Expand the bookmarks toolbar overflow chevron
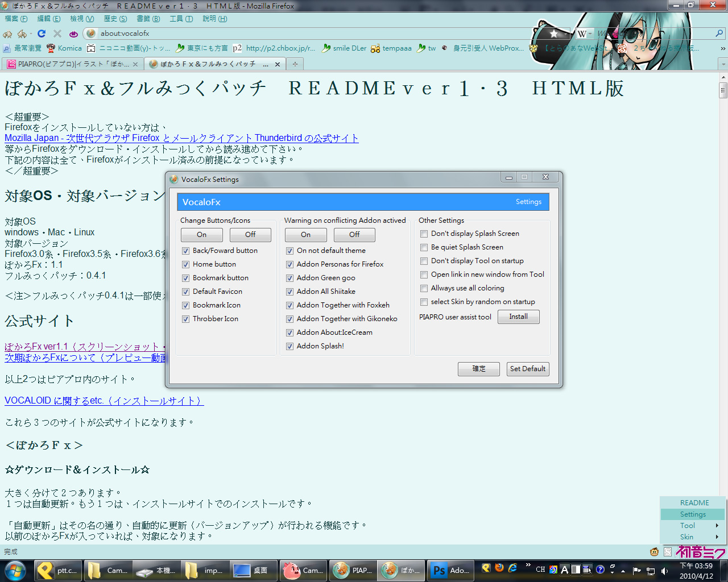The height and width of the screenshot is (582, 728). pyautogui.click(x=723, y=48)
